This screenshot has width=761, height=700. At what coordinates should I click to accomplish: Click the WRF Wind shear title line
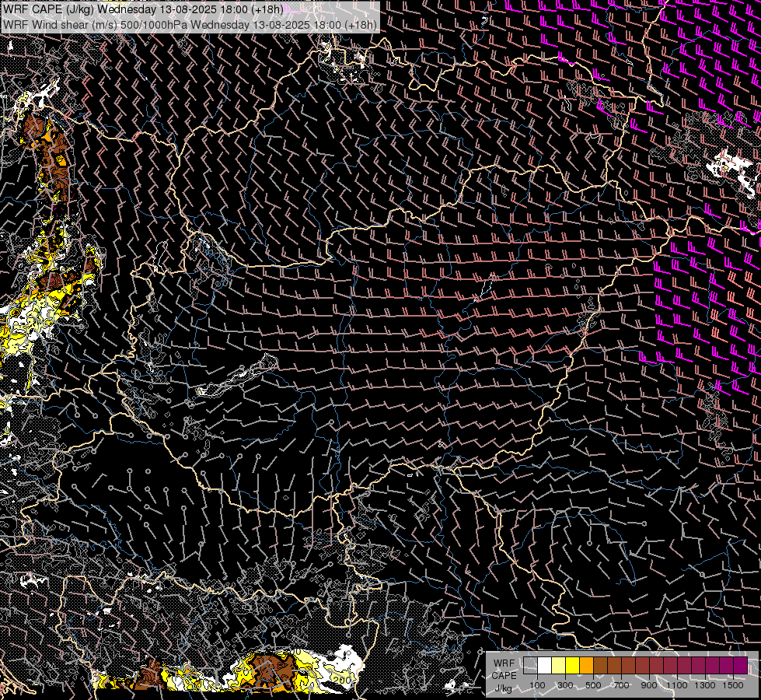tap(190, 25)
